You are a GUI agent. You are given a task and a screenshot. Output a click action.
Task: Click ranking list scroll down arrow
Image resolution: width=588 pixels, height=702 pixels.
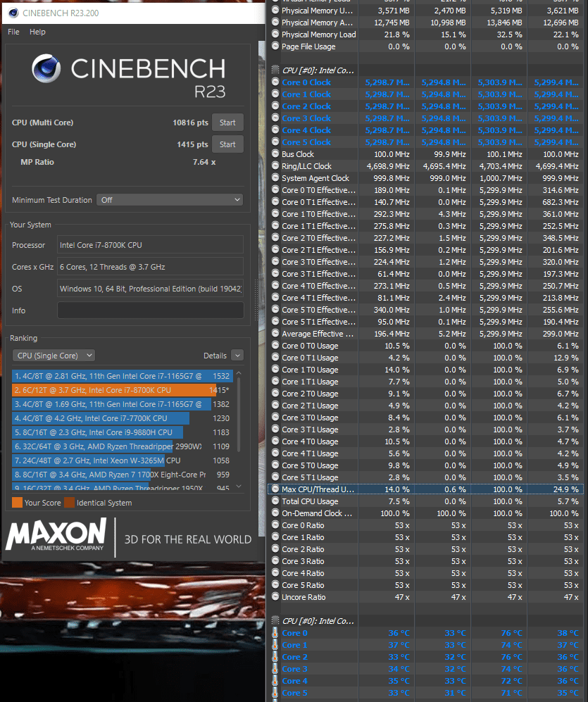(239, 487)
